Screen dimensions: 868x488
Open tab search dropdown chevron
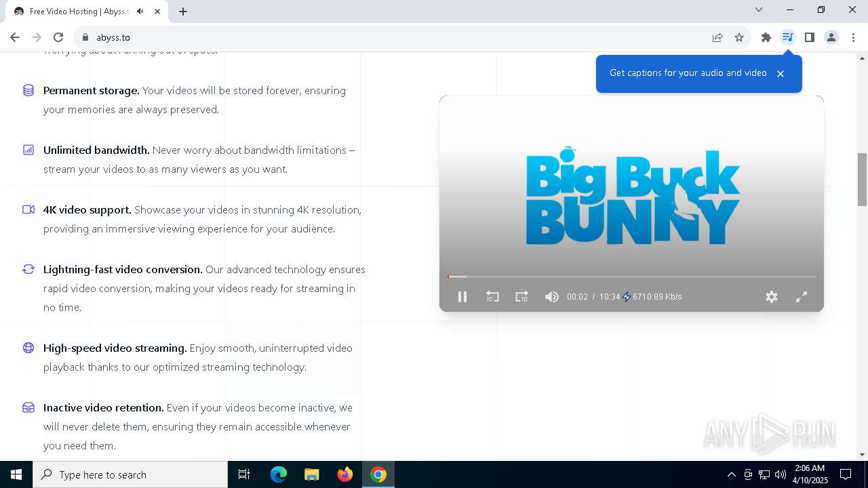[x=759, y=9]
